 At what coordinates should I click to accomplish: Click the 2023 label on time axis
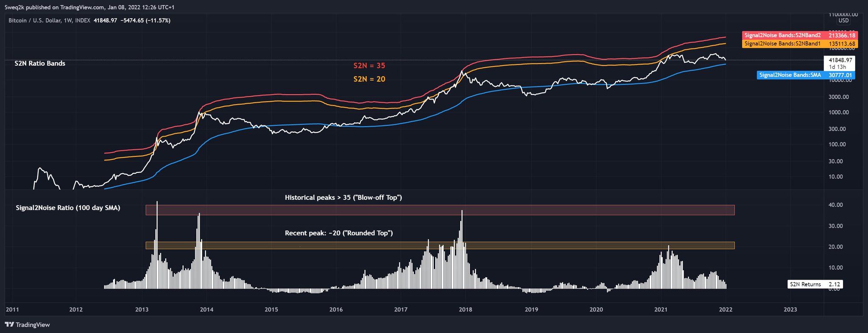[x=790, y=310]
